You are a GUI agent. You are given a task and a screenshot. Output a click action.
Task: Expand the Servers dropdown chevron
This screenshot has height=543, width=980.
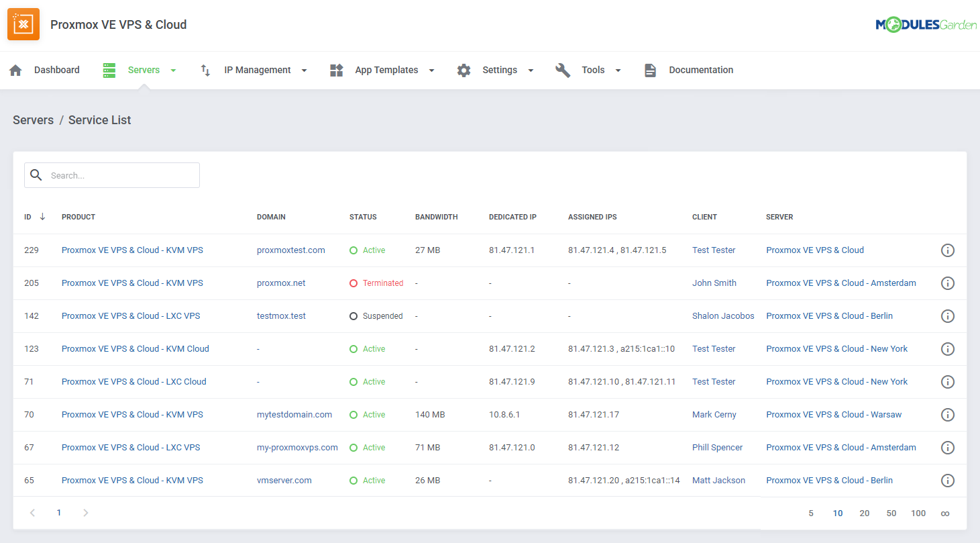click(x=173, y=70)
